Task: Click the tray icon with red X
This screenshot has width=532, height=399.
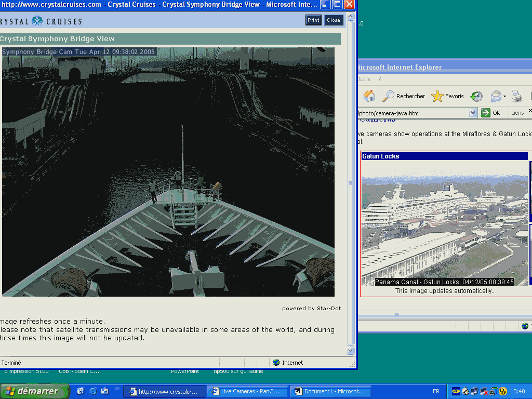Action: [x=484, y=392]
